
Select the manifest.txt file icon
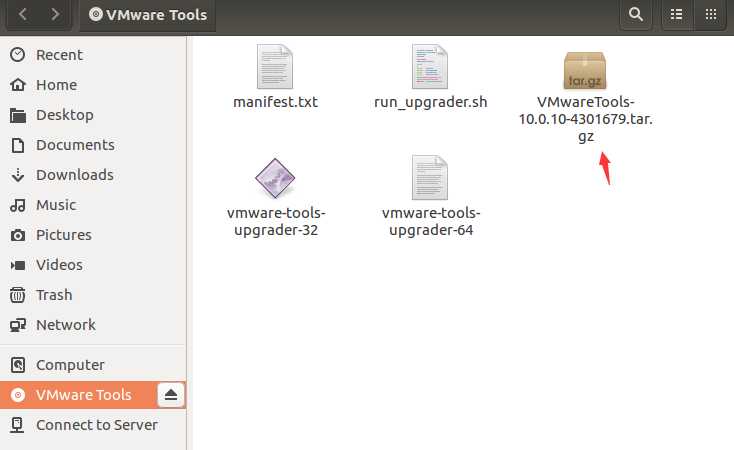click(275, 66)
